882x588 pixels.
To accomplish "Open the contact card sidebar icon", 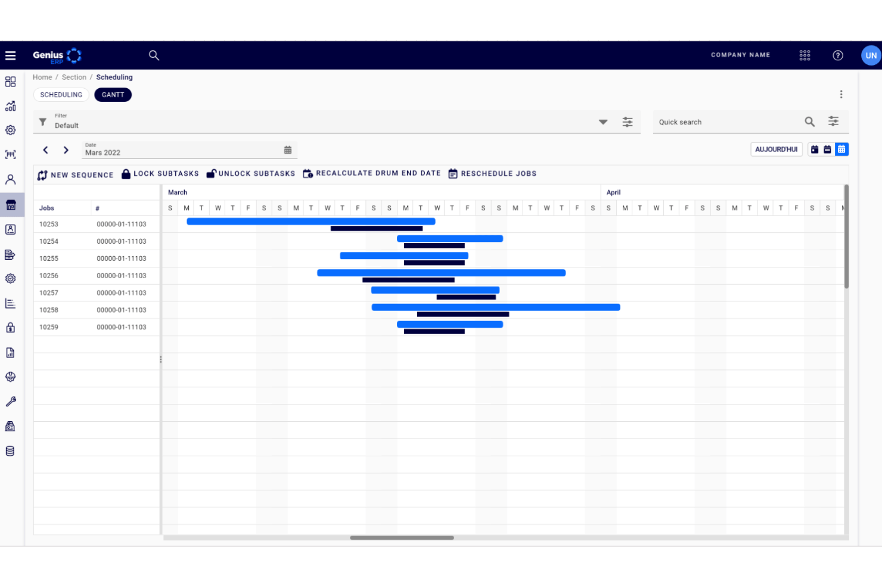I will click(x=10, y=229).
